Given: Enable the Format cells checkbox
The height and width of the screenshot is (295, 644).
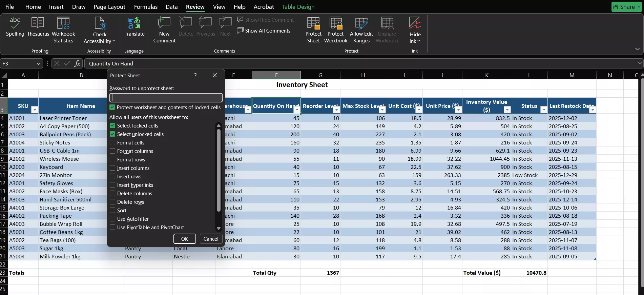Looking at the screenshot, I should pos(112,143).
